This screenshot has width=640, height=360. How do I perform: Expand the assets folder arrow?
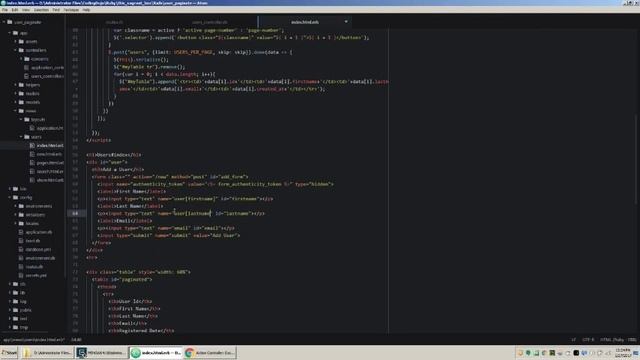point(16,41)
